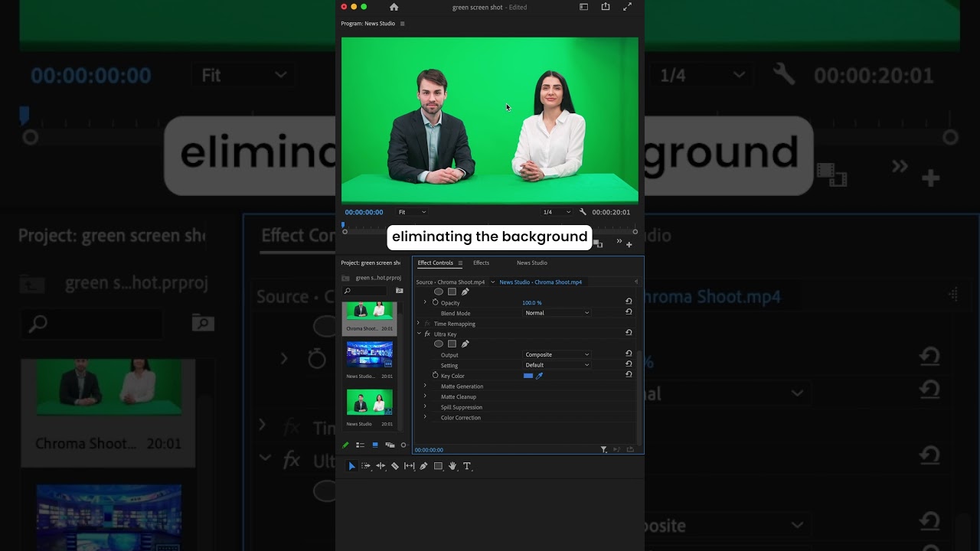
Task: Toggle Opacity animation stopwatch
Action: [435, 302]
